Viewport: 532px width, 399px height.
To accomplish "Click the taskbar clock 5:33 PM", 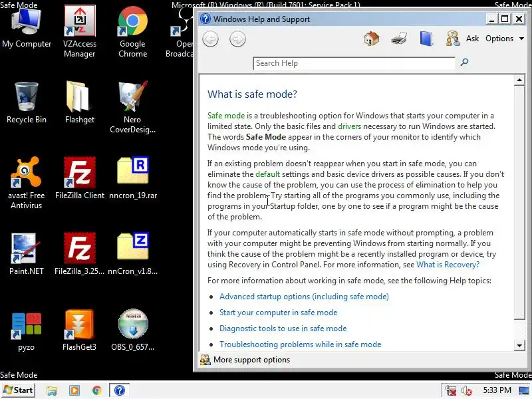I will (497, 390).
